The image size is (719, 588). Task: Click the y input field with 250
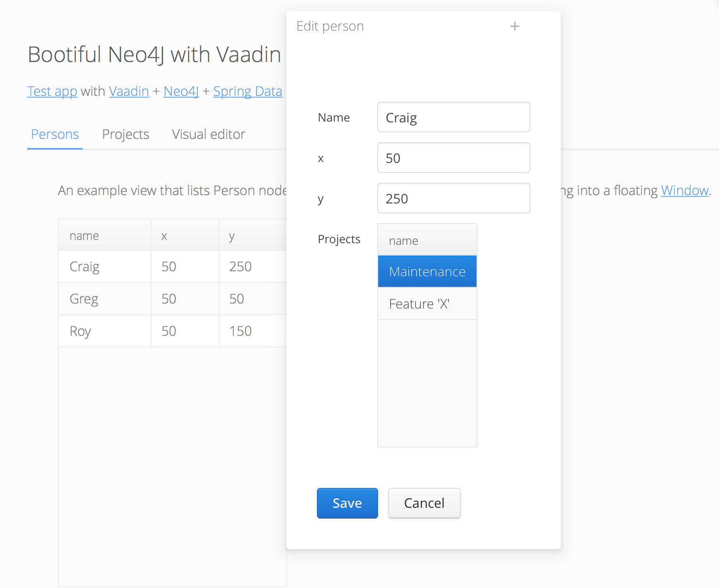pyautogui.click(x=453, y=198)
